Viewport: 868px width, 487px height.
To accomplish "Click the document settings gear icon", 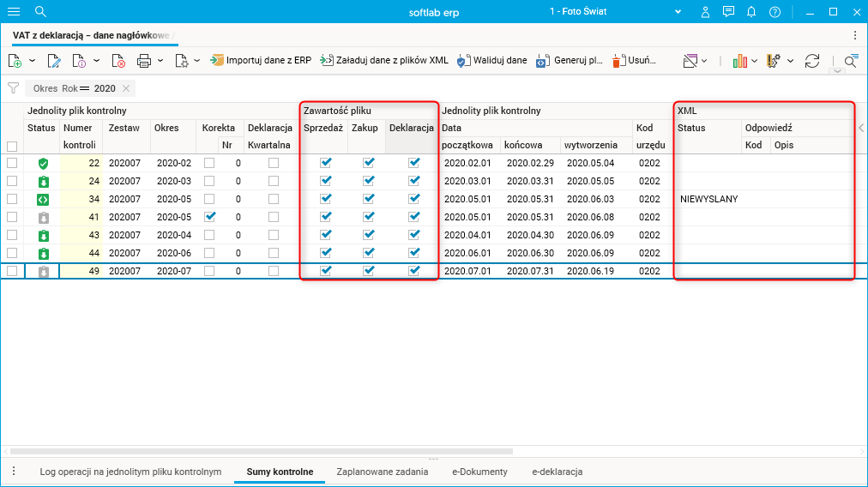I will [182, 60].
